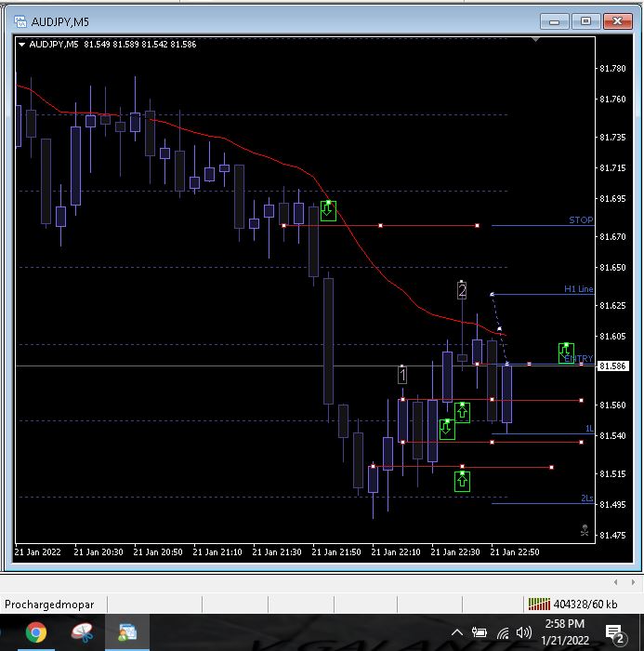Click the 21 Jan 21:50 time axis label

[x=336, y=552]
